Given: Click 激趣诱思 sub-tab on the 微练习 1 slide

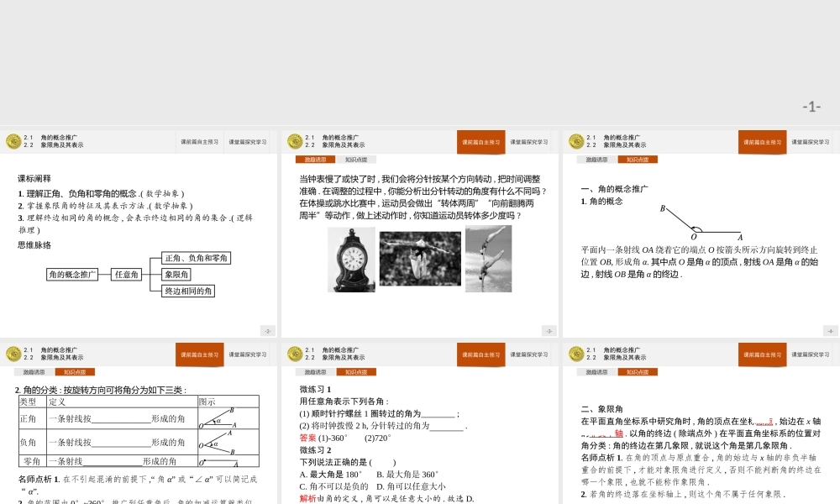Looking at the screenshot, I should [315, 372].
